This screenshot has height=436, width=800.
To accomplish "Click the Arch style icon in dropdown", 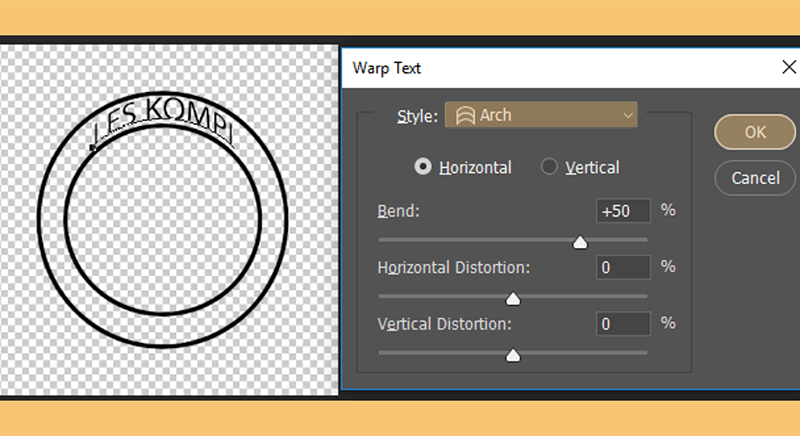I will (x=465, y=116).
